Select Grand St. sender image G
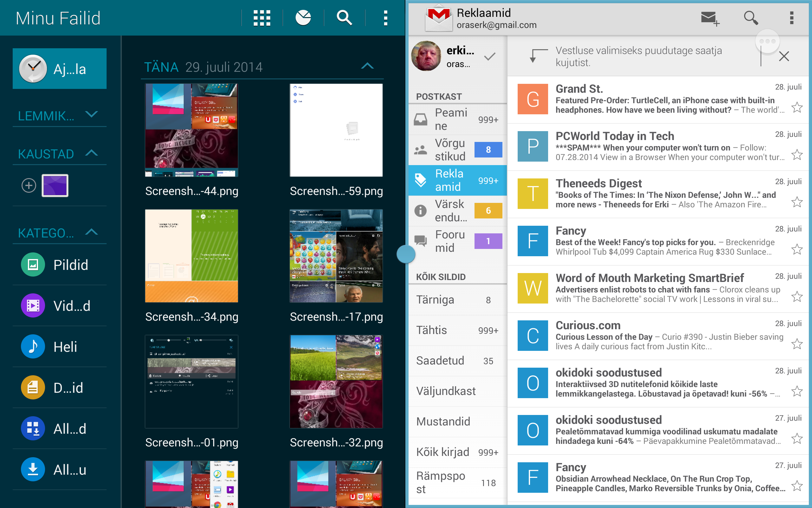Viewport: 812px width, 508px height. [533, 99]
